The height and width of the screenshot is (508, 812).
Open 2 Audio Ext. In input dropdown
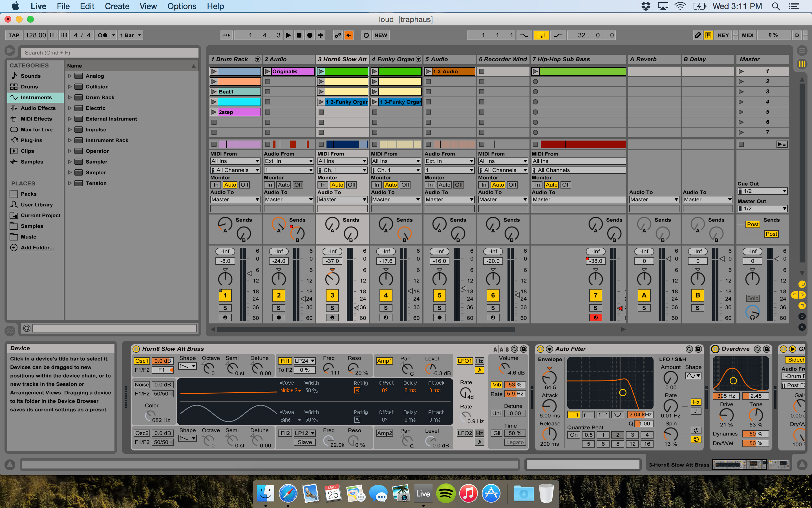click(288, 161)
